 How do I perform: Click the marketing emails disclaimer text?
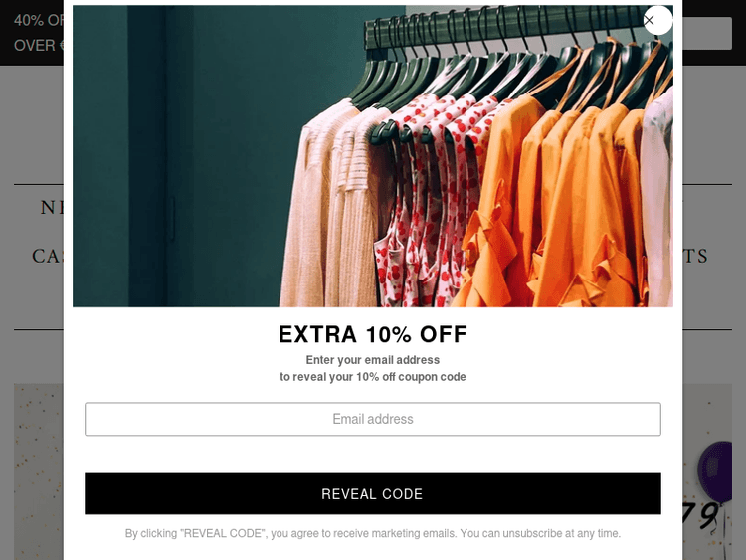click(373, 533)
